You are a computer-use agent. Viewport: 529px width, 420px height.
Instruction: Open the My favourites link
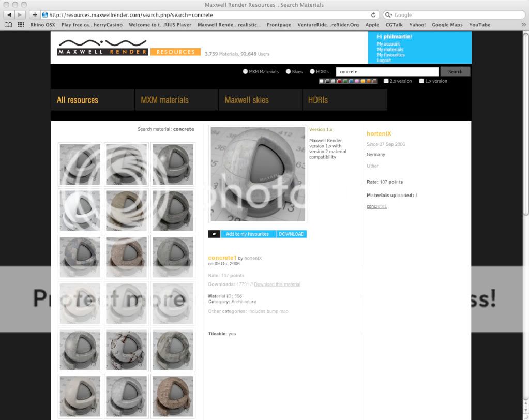click(391, 55)
